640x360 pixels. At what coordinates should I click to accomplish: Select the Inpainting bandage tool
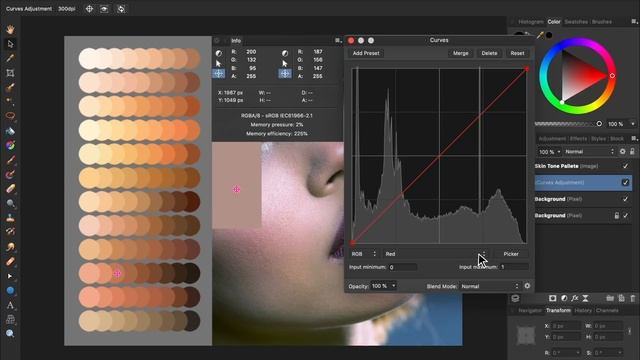point(10,262)
